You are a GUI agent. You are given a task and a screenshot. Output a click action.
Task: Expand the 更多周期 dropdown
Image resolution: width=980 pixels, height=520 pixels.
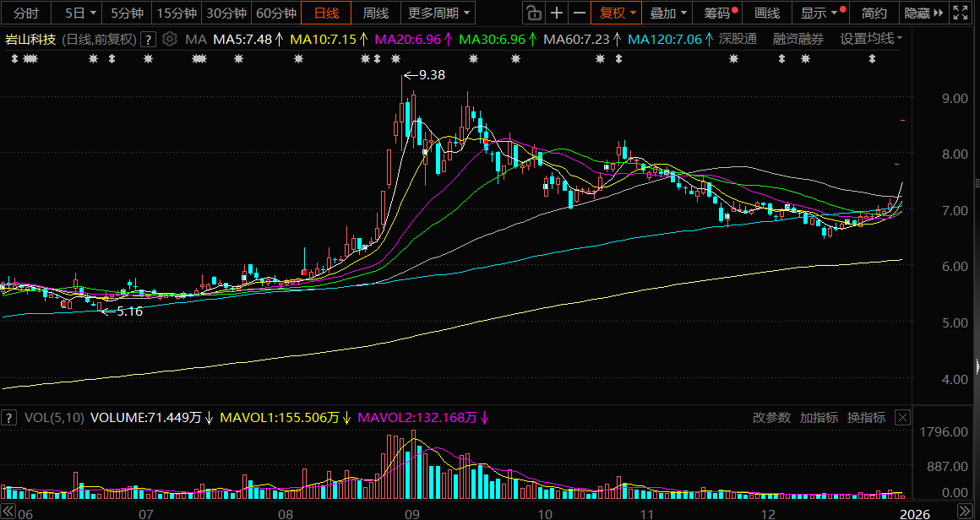tap(438, 13)
